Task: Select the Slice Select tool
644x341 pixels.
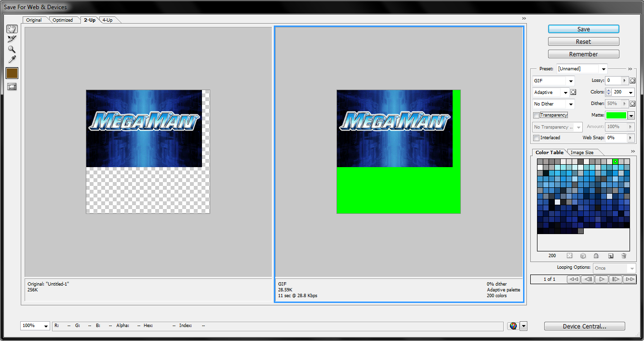Action: pyautogui.click(x=12, y=39)
